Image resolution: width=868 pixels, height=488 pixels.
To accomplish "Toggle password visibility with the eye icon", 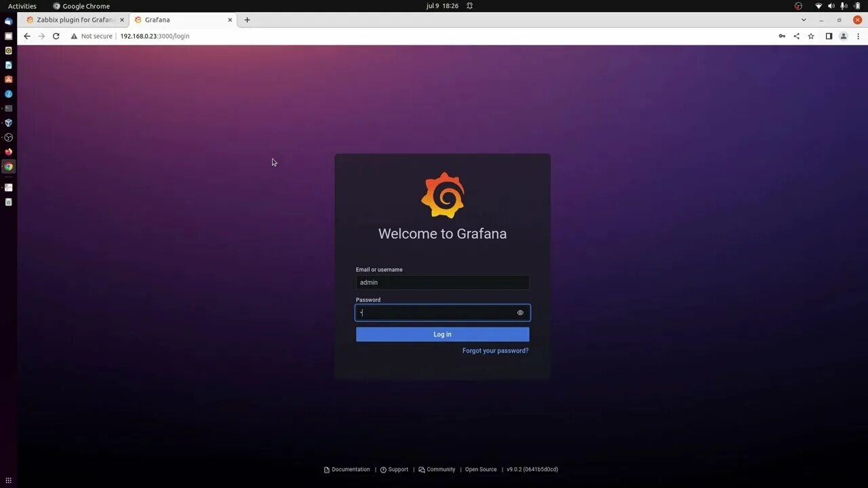I will click(x=520, y=312).
